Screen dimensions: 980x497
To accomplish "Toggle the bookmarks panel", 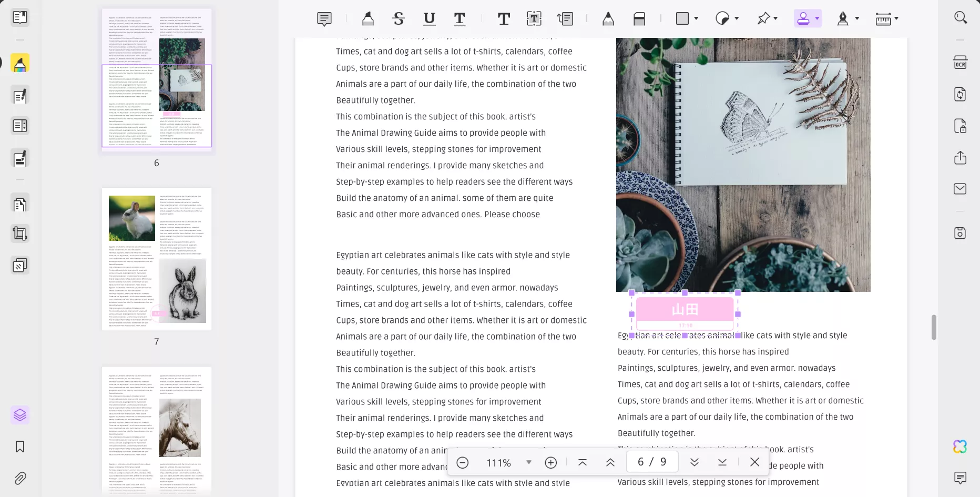I will point(20,447).
